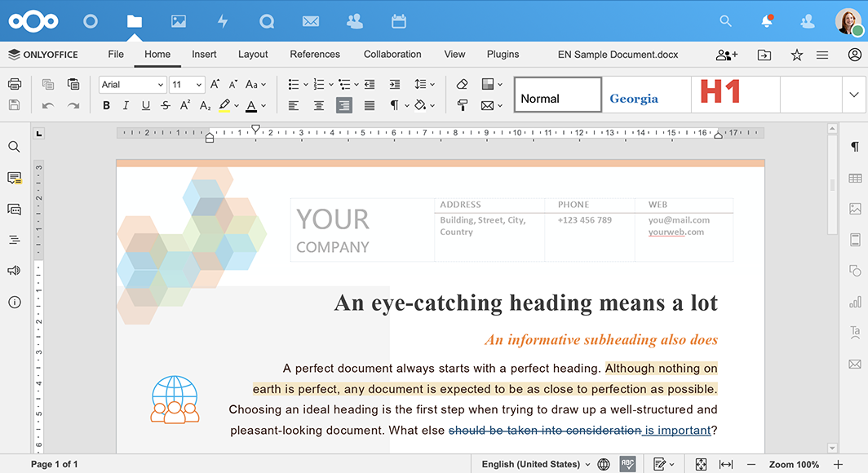Toggle Bold formatting

tap(106, 105)
